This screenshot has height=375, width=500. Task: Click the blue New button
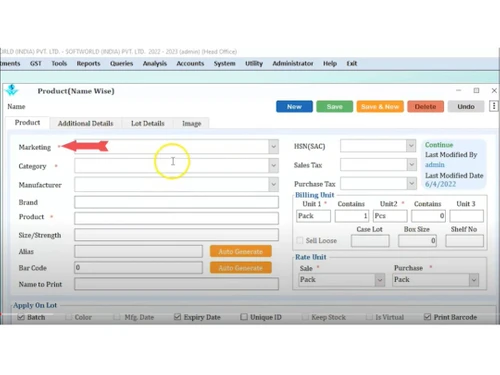point(294,107)
